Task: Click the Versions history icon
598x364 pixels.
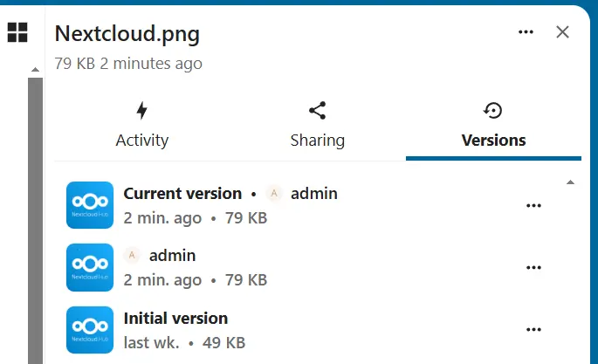Action: click(x=493, y=111)
